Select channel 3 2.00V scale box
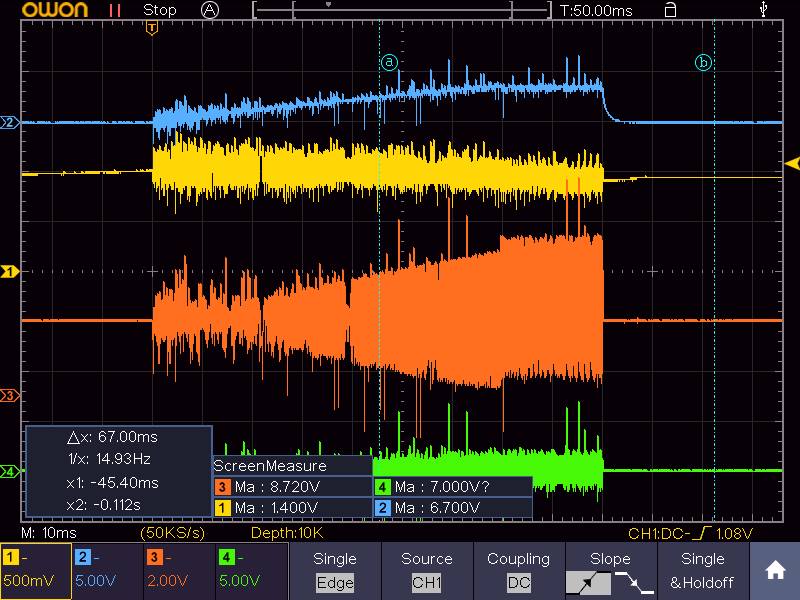The image size is (800, 600). [x=180, y=571]
